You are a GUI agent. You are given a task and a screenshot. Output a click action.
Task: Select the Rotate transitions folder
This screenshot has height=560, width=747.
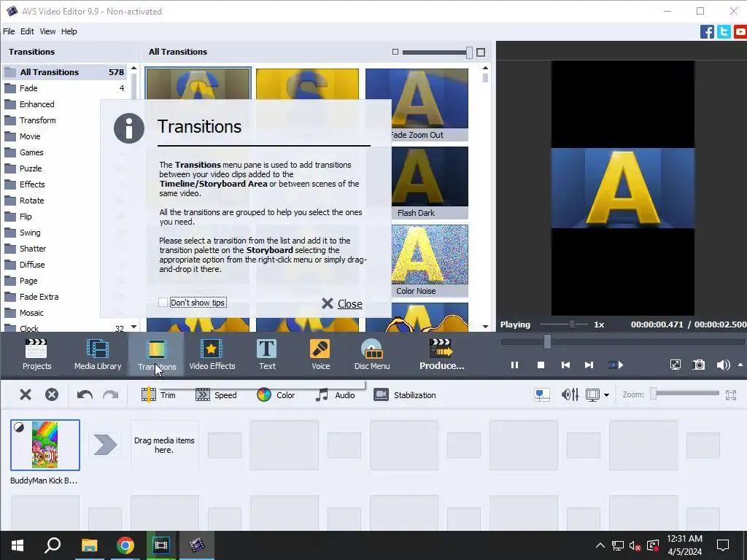pos(31,201)
